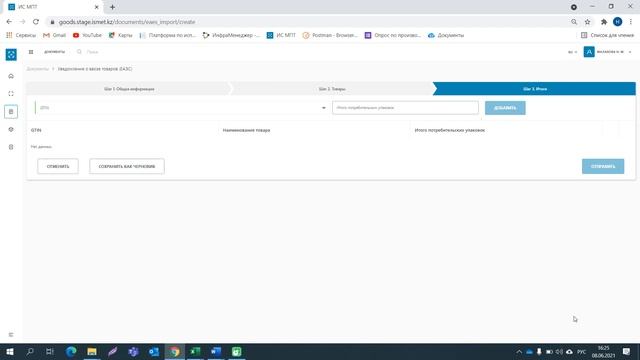Open the Документы bookmark
640x360 pixels.
(446, 35)
